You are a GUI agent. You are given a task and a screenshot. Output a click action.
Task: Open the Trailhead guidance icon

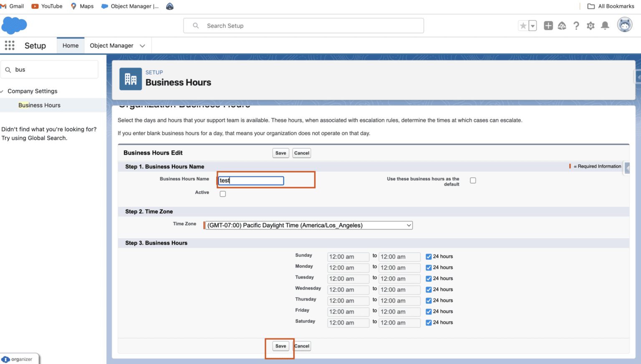click(562, 26)
